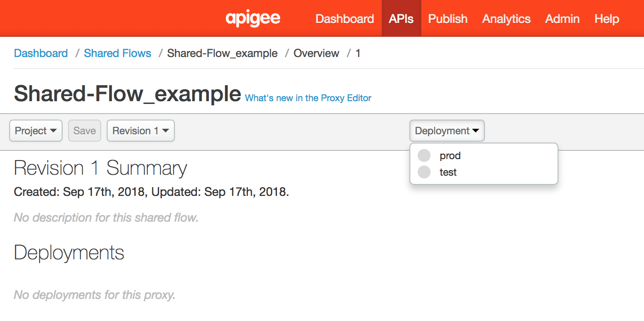Expand the Revision 1 dropdown
Screen dimensions: 644x321
pos(140,131)
